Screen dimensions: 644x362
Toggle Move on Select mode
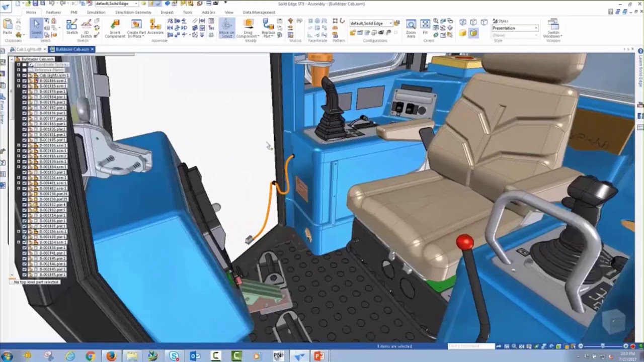[x=226, y=29]
